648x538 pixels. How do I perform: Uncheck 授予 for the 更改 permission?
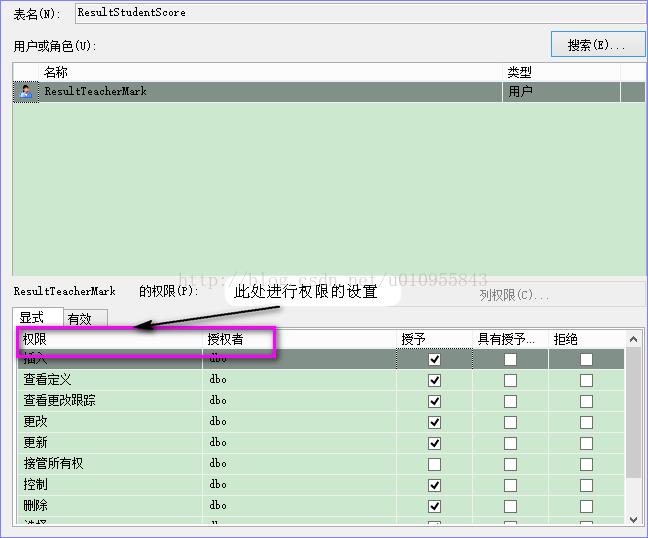click(x=434, y=422)
